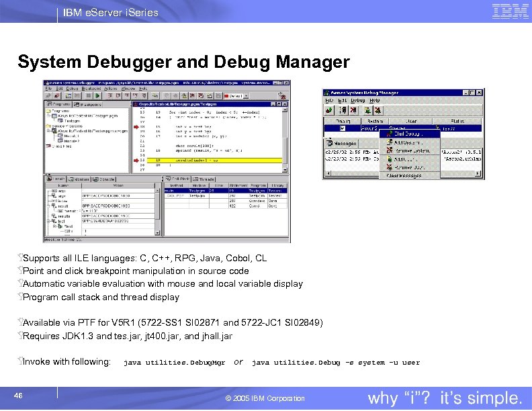Click the Statement column header in Call Stack

point(238,185)
